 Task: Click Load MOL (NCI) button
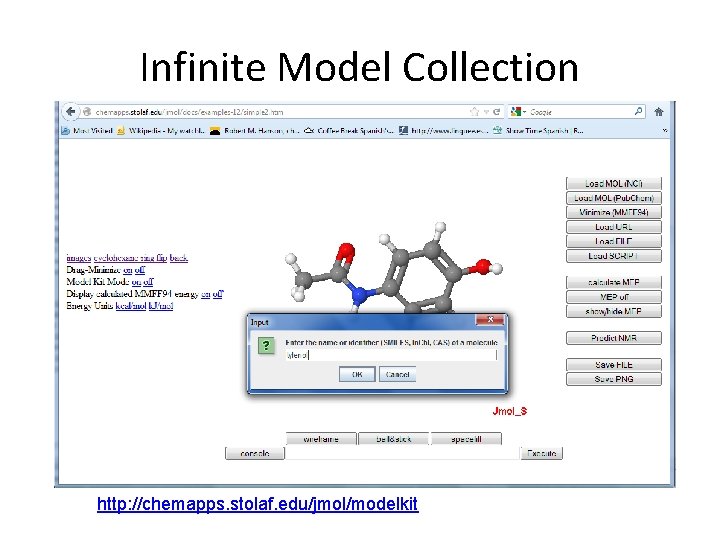point(614,184)
